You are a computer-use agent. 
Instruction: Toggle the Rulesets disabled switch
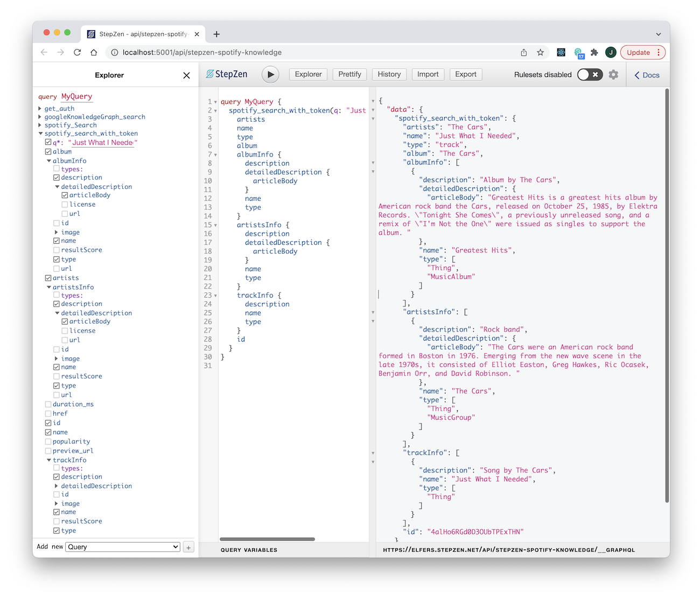[590, 75]
